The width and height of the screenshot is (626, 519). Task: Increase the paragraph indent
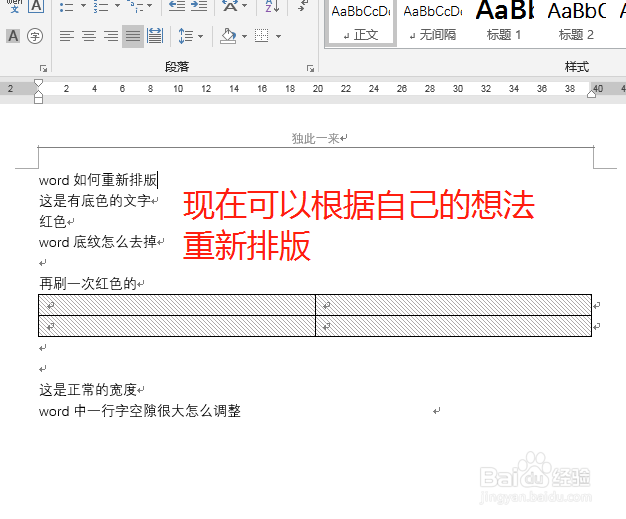pyautogui.click(x=199, y=6)
